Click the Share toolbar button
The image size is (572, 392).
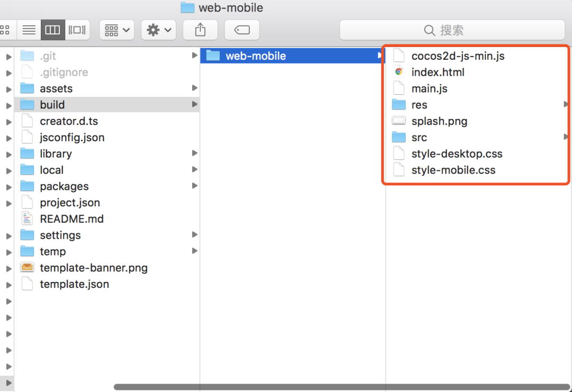click(x=200, y=30)
